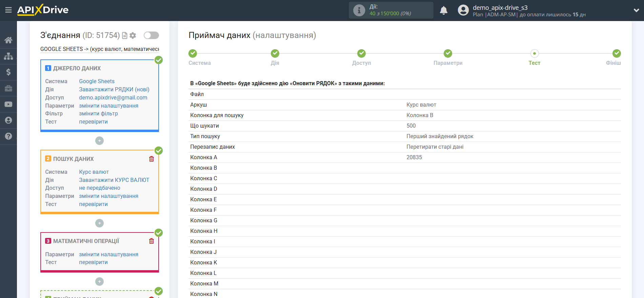
Task: Toggle the connection on/off switch
Action: tap(151, 35)
